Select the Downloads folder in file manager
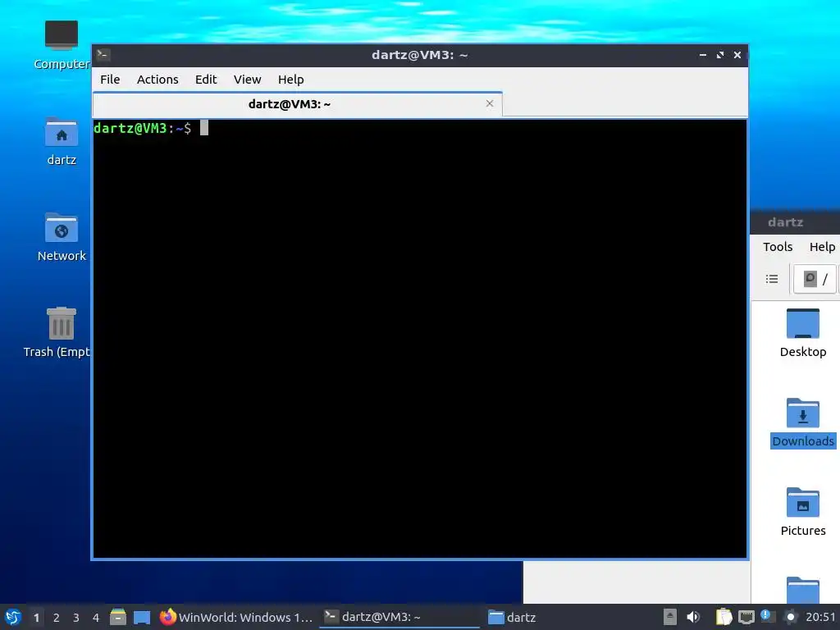The width and height of the screenshot is (840, 630). click(802, 422)
